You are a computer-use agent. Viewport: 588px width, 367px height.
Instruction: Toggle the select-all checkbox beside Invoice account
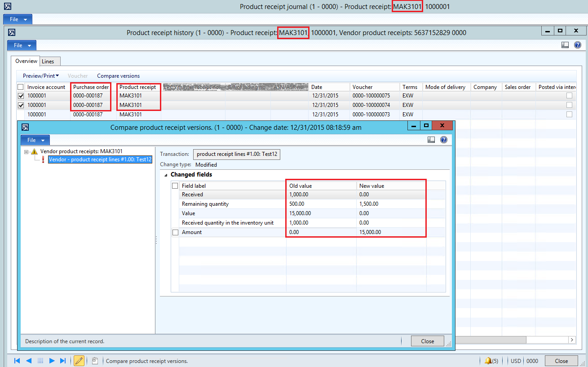pos(21,87)
